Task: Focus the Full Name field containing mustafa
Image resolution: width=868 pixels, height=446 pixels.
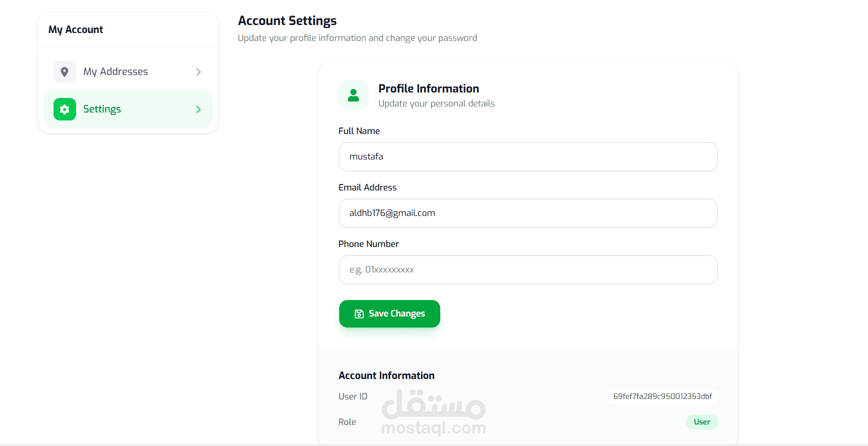Action: click(x=528, y=157)
